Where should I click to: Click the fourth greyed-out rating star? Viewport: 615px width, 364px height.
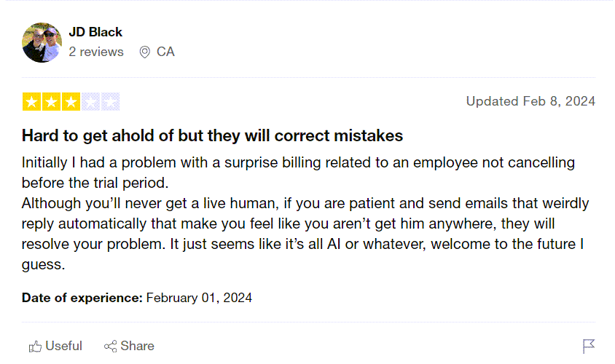point(90,102)
